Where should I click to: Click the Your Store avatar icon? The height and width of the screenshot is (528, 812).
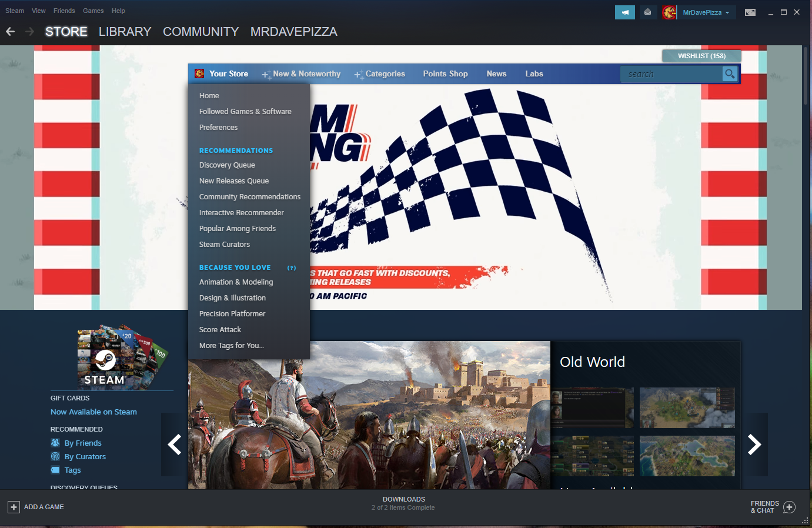[200, 73]
